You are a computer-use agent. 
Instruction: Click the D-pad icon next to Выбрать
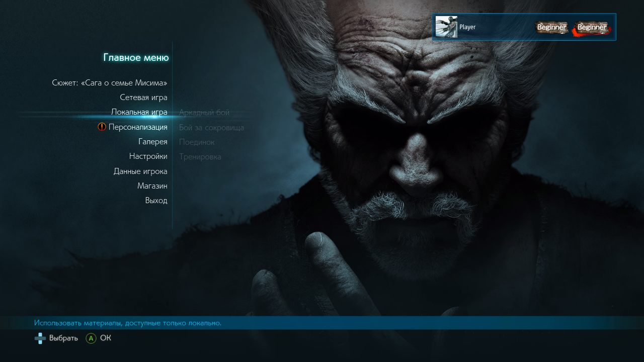[40, 338]
